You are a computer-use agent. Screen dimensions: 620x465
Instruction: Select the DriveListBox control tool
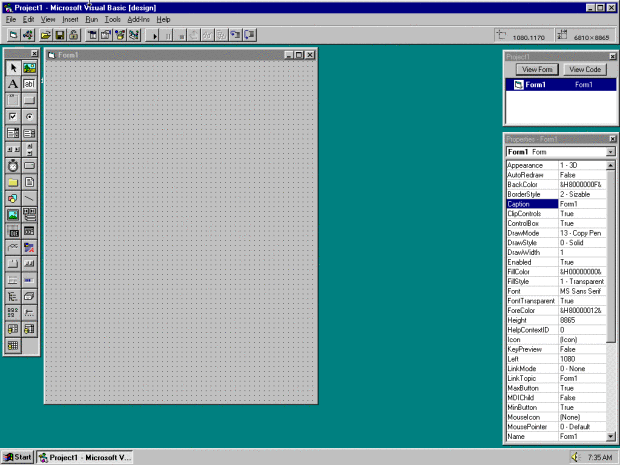pyautogui.click(x=29, y=165)
